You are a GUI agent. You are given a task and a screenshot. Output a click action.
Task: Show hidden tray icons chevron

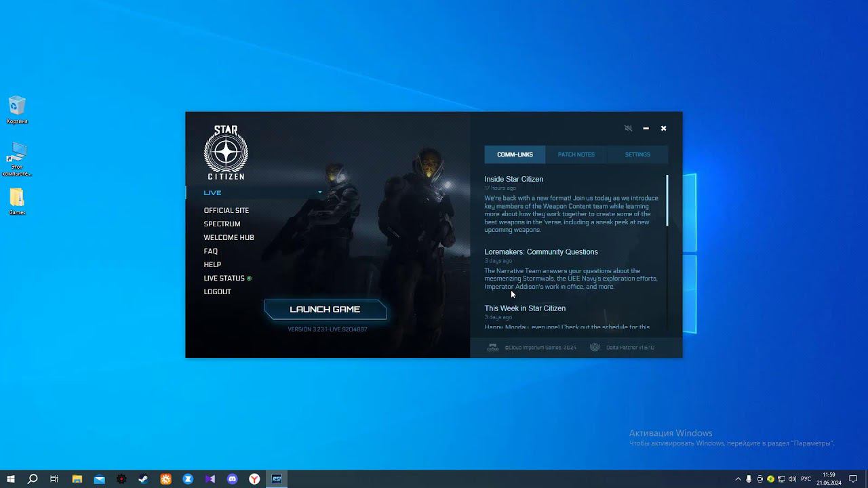(x=738, y=479)
